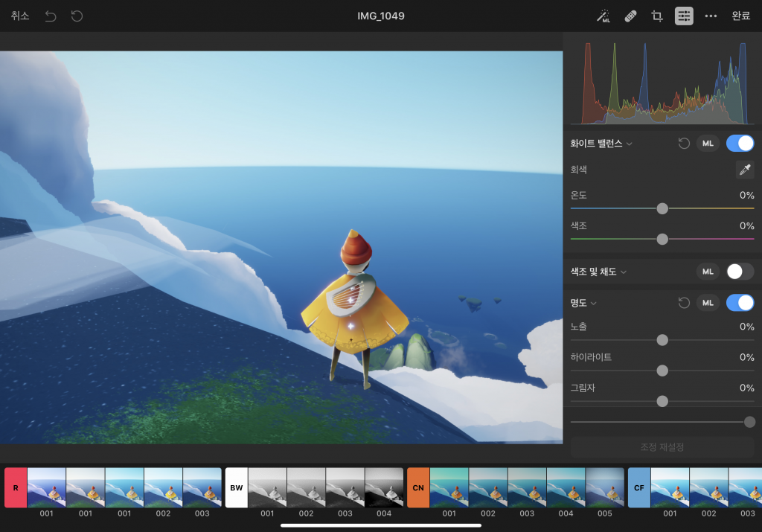The height and width of the screenshot is (532, 762).
Task: Select the orange CN preset group
Action: (418, 488)
